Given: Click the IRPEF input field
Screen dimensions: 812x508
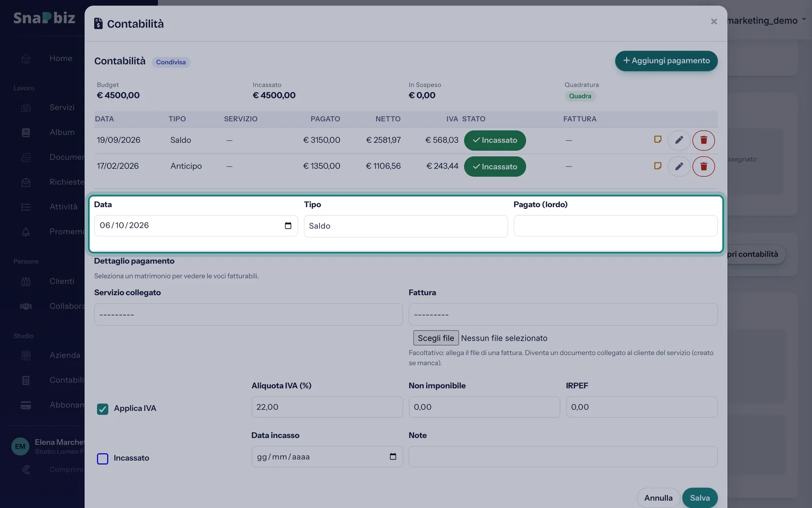Looking at the screenshot, I should click(x=641, y=407).
